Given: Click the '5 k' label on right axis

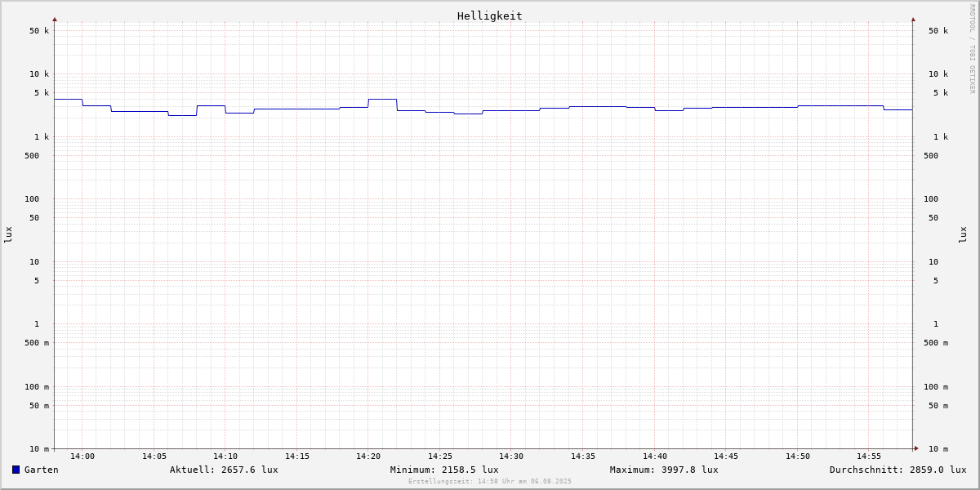Looking at the screenshot, I should tap(941, 93).
